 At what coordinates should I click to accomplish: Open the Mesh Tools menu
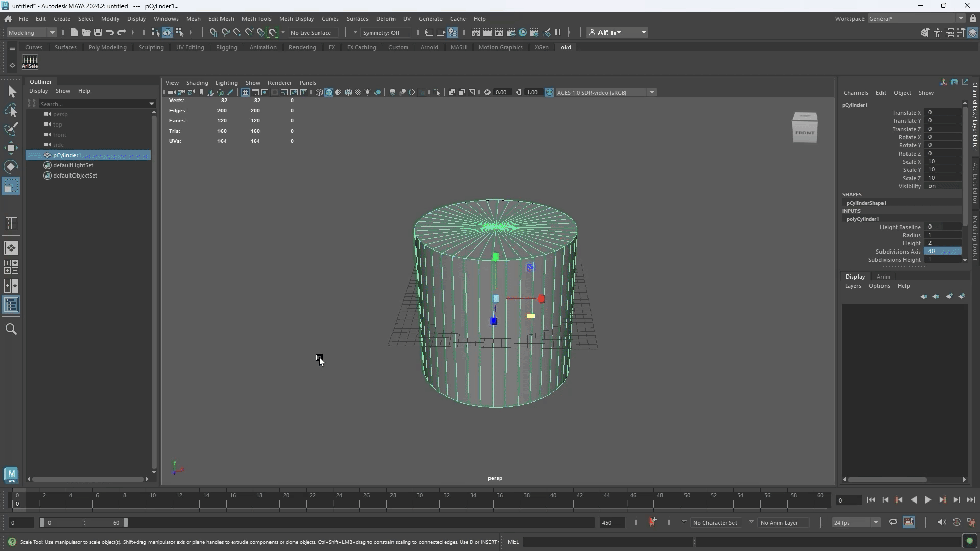pyautogui.click(x=256, y=19)
